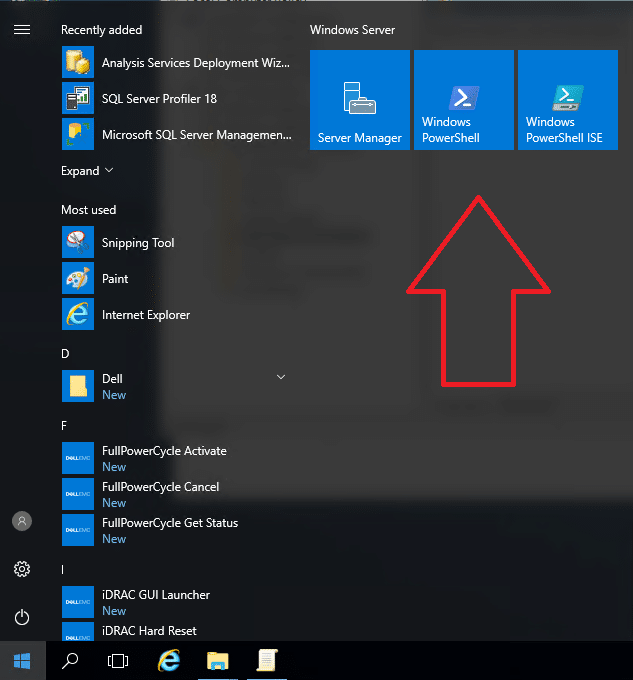This screenshot has width=633, height=680.
Task: Click the script notepad taskbar icon
Action: (x=267, y=660)
